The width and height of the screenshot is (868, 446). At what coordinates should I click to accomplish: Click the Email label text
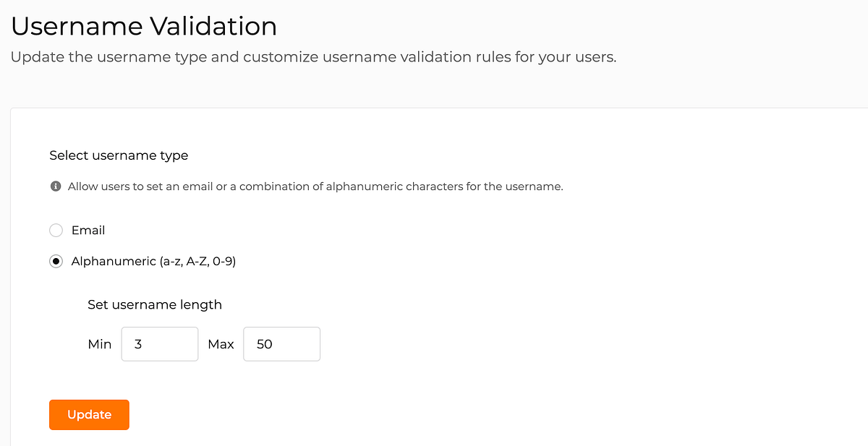click(88, 230)
